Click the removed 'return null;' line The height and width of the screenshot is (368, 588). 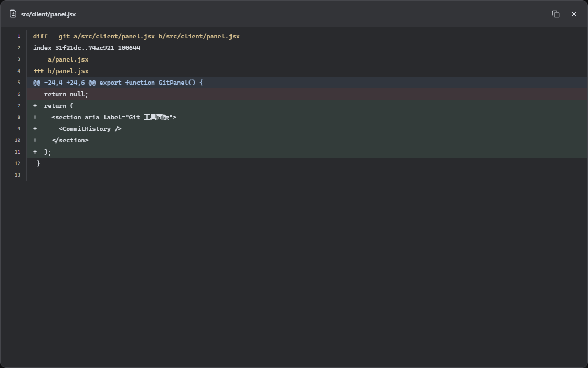[x=307, y=94]
